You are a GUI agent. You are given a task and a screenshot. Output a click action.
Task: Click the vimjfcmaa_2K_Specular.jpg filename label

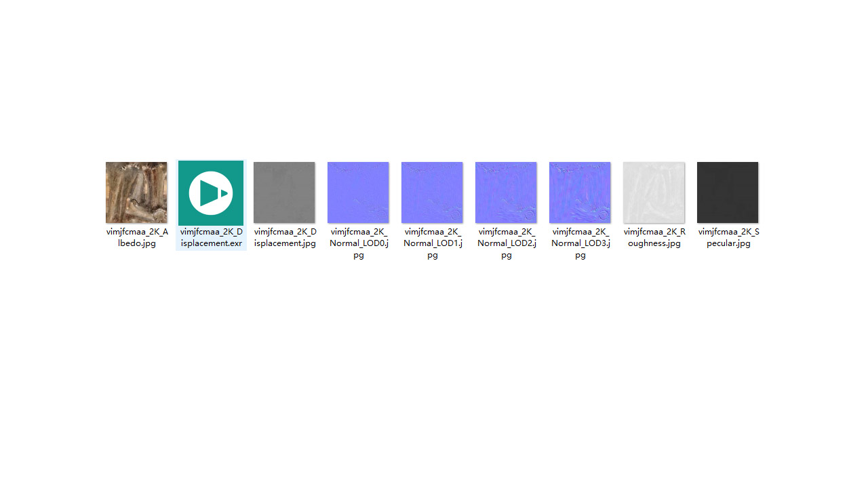coord(728,237)
